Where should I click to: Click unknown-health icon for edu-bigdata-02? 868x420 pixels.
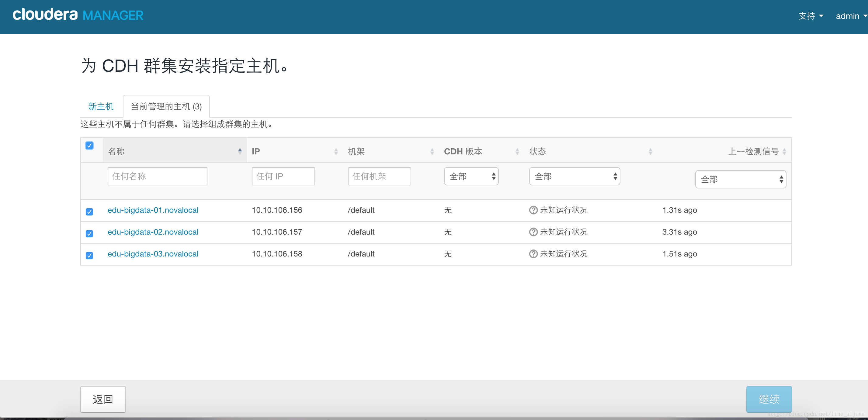(x=533, y=232)
